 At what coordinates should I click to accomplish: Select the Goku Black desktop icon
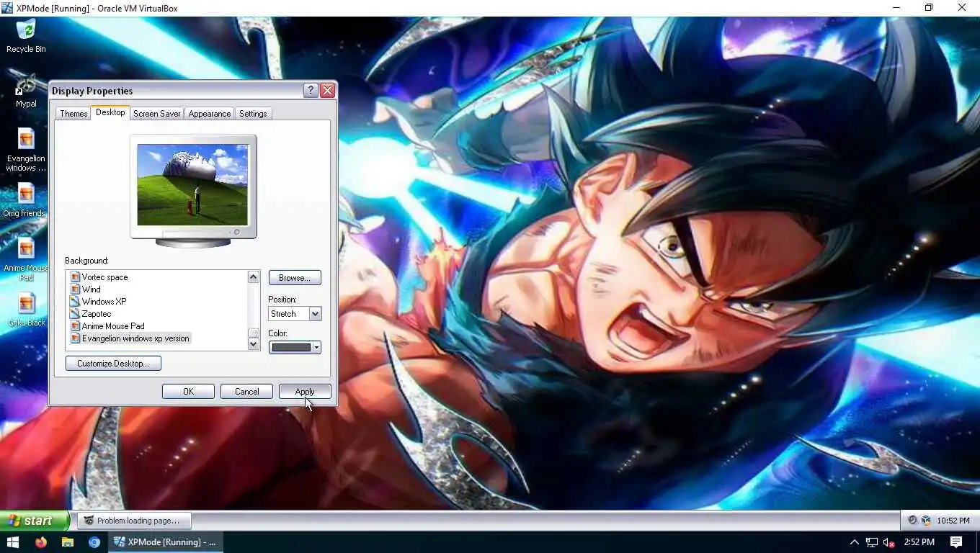(x=26, y=304)
